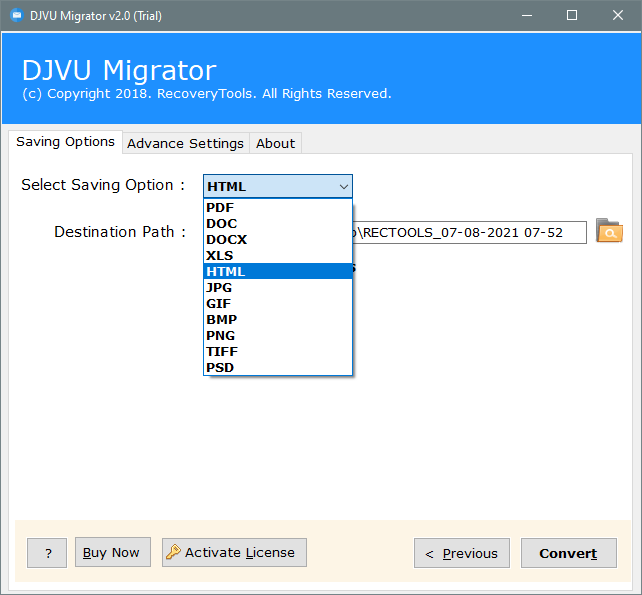Click the question mark help button
The width and height of the screenshot is (642, 595).
47,553
